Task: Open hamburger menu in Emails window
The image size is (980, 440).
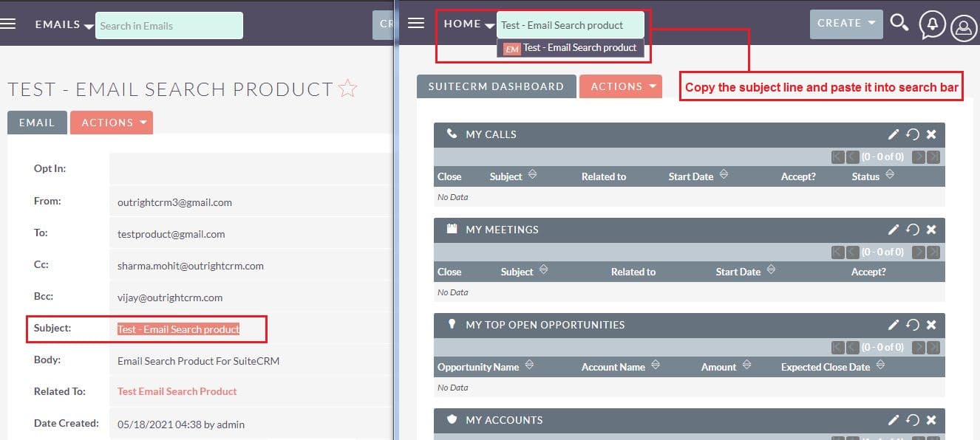Action: pos(7,24)
